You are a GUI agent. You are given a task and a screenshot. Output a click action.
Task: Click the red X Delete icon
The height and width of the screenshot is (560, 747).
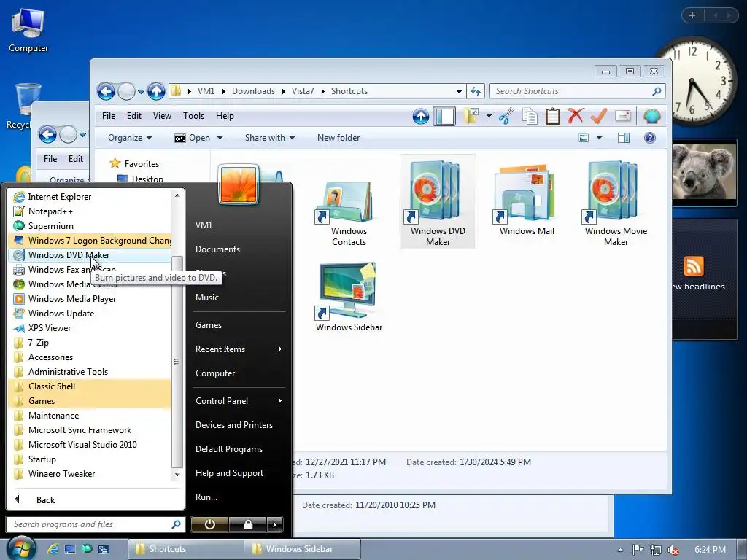[576, 116]
